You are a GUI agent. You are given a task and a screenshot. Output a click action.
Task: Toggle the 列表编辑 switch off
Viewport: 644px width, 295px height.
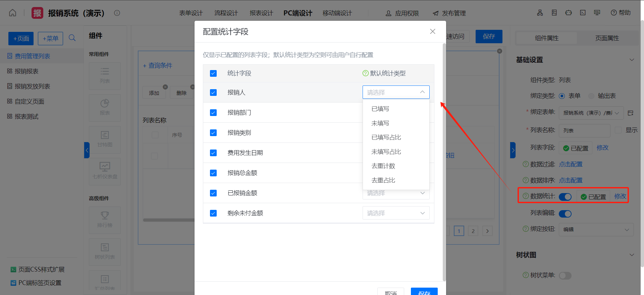tap(565, 214)
